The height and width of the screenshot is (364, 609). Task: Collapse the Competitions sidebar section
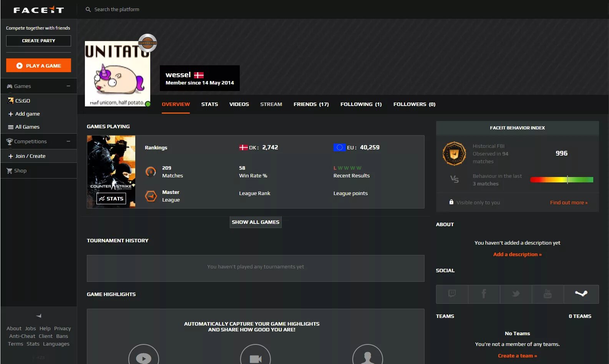click(x=68, y=141)
